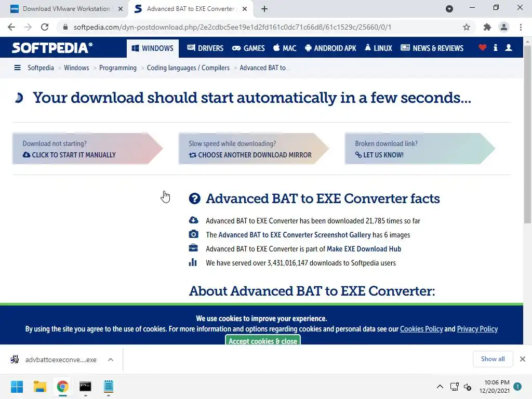Image resolution: width=532 pixels, height=399 pixels.
Task: Click the Advanced BAT to breadcrumb
Action: (262, 68)
